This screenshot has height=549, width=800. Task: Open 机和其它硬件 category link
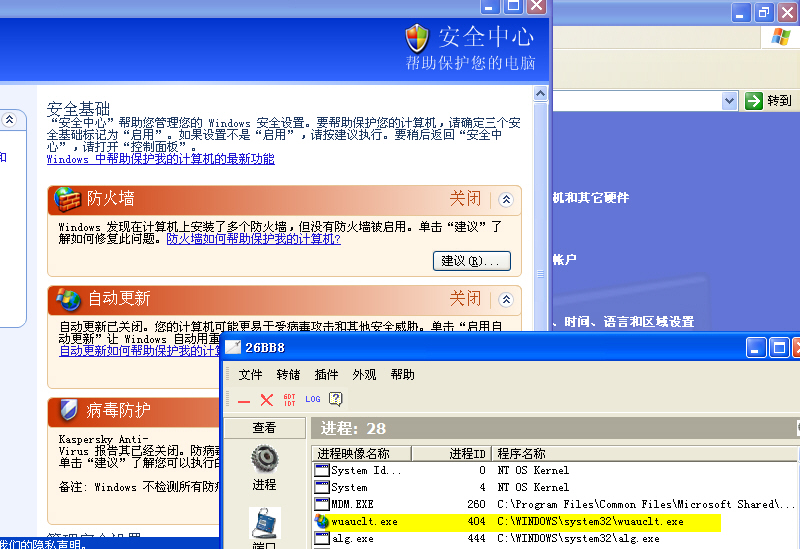[x=591, y=197]
